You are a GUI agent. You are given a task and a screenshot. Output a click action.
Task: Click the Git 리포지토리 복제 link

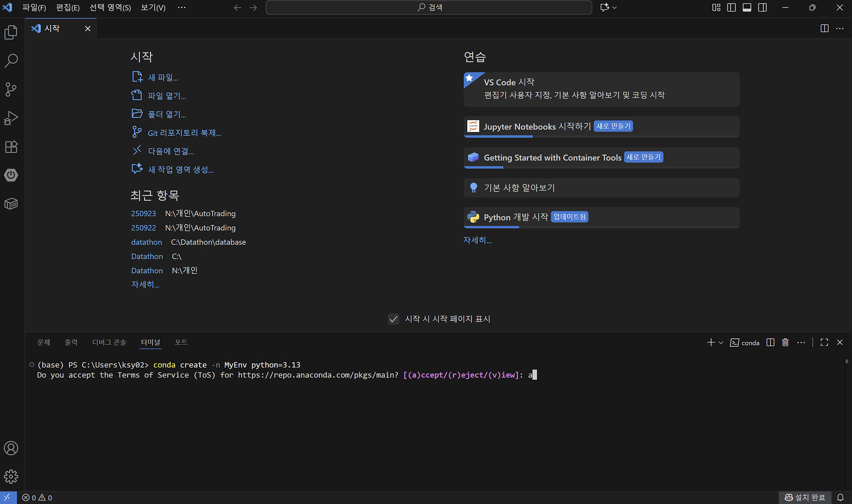pos(184,133)
